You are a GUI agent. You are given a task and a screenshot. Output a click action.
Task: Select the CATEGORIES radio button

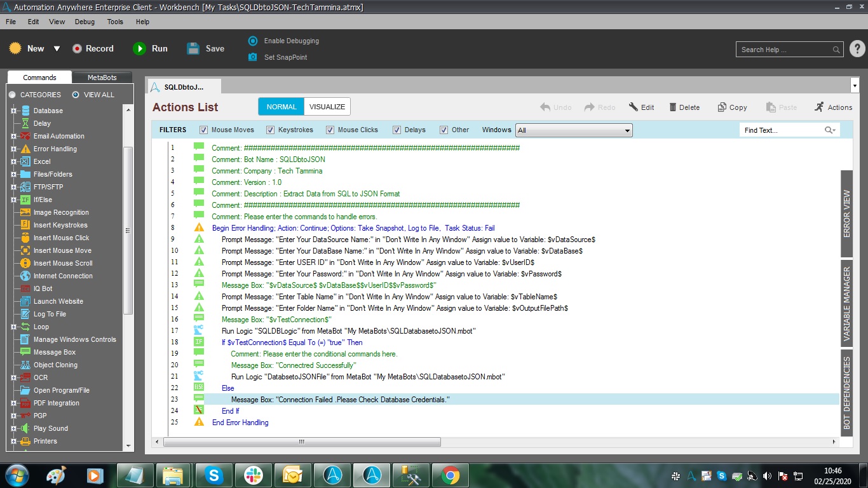coord(12,95)
